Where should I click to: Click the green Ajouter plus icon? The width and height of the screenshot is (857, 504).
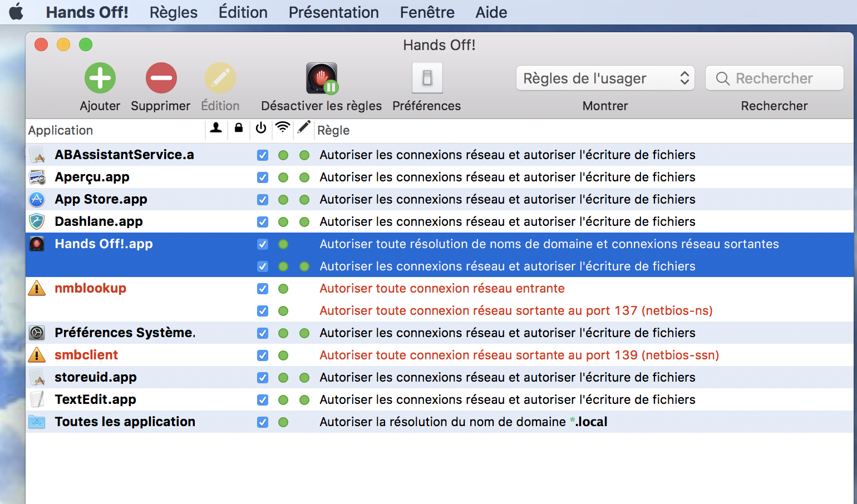[x=100, y=78]
